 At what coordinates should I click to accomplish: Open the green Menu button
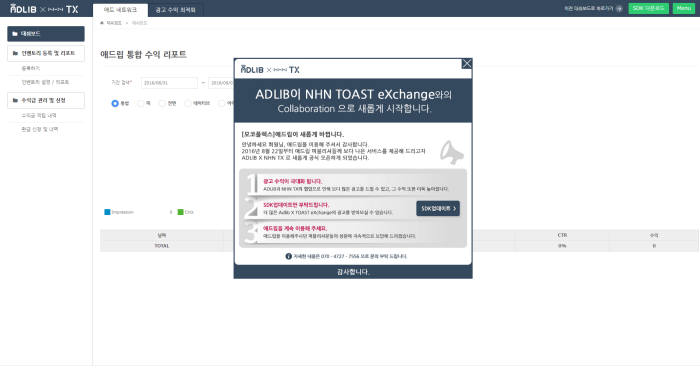(x=683, y=8)
